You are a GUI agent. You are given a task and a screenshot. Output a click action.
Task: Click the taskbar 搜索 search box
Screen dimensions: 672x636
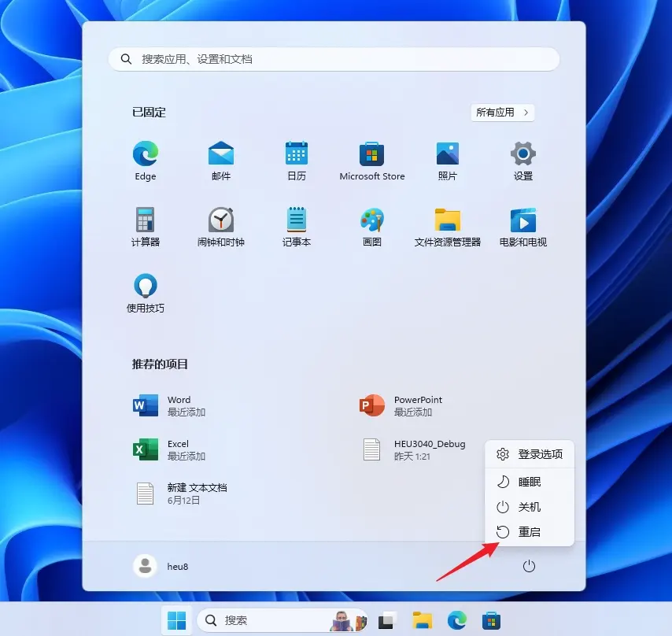pyautogui.click(x=282, y=620)
